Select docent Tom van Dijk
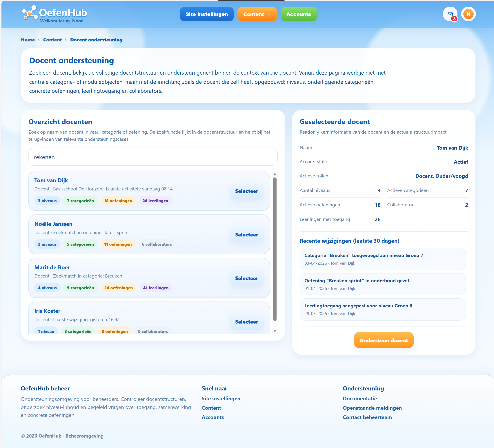Screen dimensions: 494x448 (x=246, y=191)
